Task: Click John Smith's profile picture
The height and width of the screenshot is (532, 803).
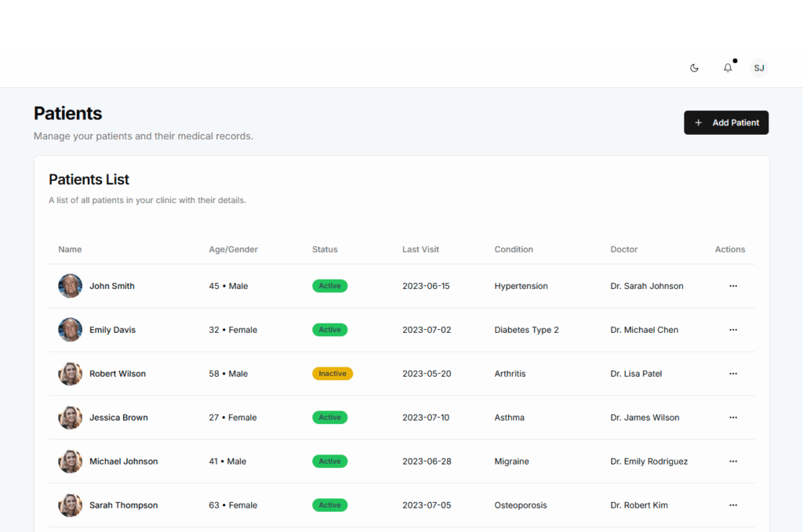Action: [70, 286]
